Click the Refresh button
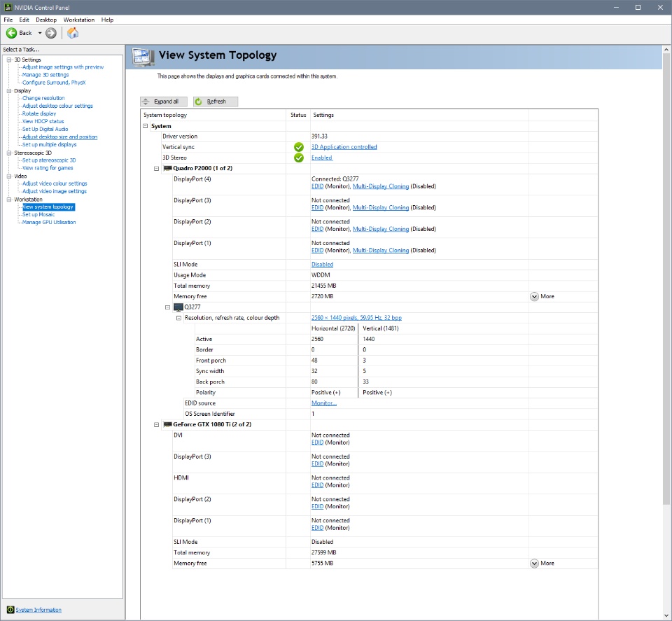The height and width of the screenshot is (621, 672). point(215,102)
